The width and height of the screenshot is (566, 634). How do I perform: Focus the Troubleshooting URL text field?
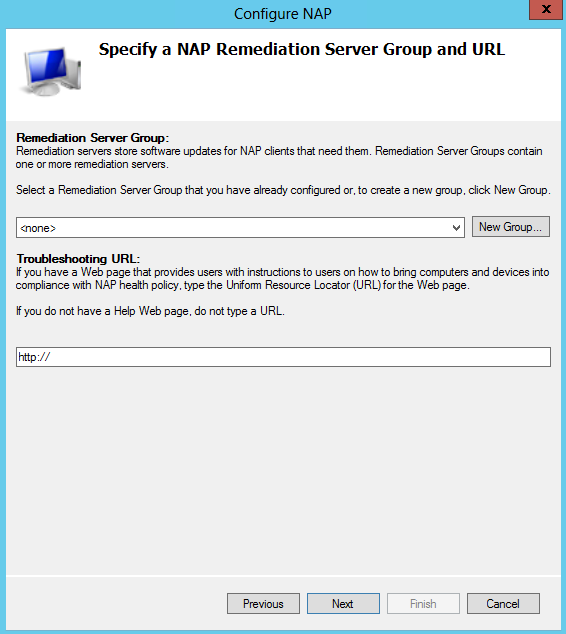click(283, 357)
